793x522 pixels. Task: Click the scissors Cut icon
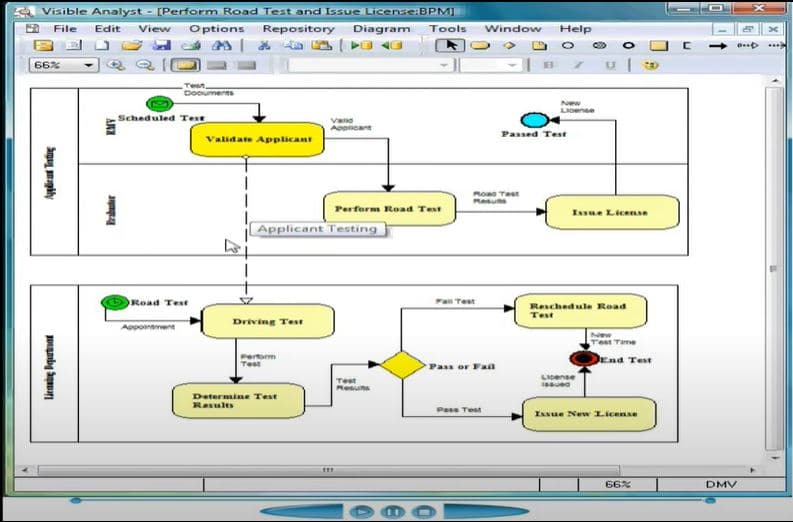click(x=265, y=46)
